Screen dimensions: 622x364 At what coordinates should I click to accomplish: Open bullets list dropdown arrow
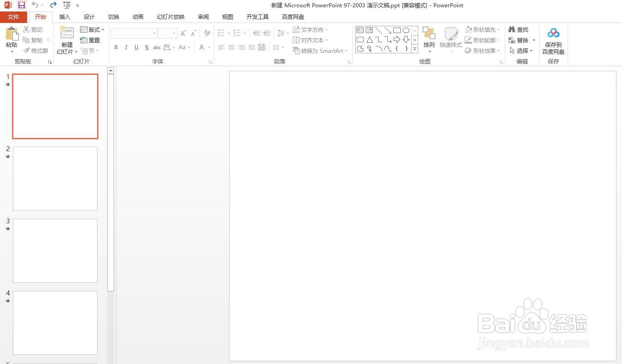pos(229,33)
